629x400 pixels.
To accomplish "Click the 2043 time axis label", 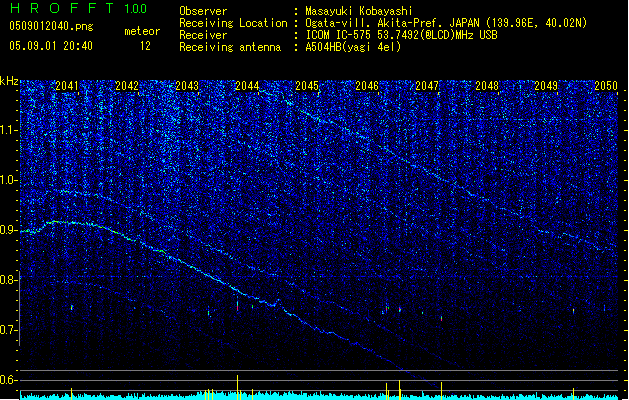I will click(x=187, y=86).
